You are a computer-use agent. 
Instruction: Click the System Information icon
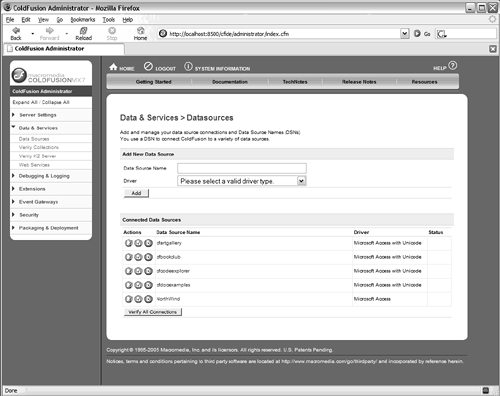tap(188, 66)
